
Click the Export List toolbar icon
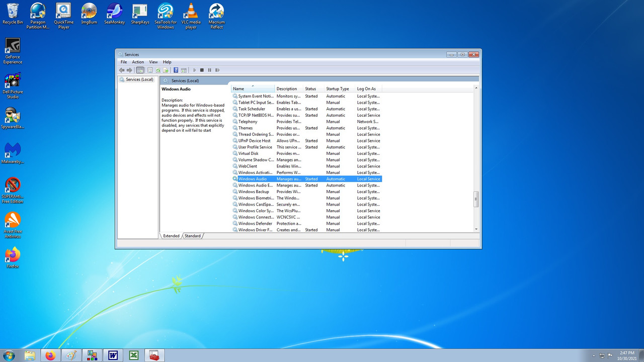pyautogui.click(x=166, y=70)
